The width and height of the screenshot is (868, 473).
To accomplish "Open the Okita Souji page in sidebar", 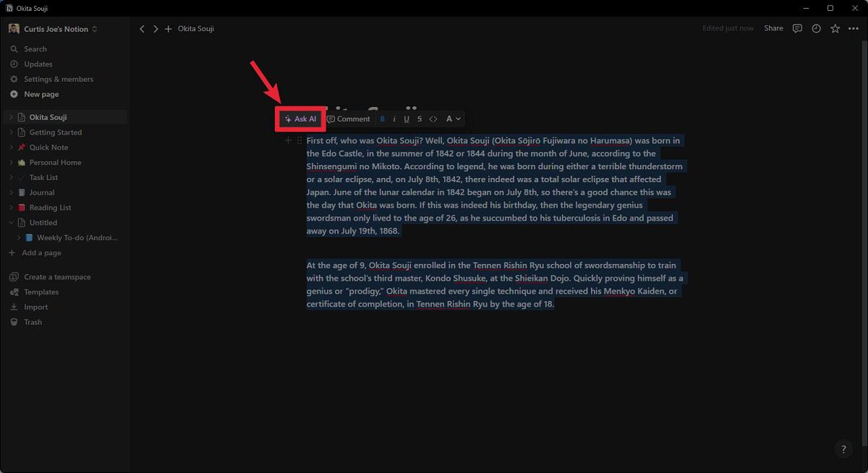I will click(48, 117).
